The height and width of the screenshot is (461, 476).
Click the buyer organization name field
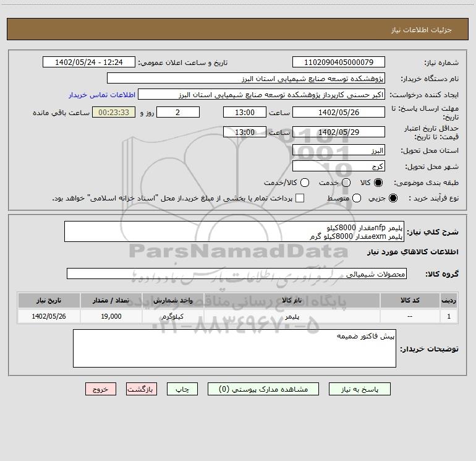(x=246, y=79)
